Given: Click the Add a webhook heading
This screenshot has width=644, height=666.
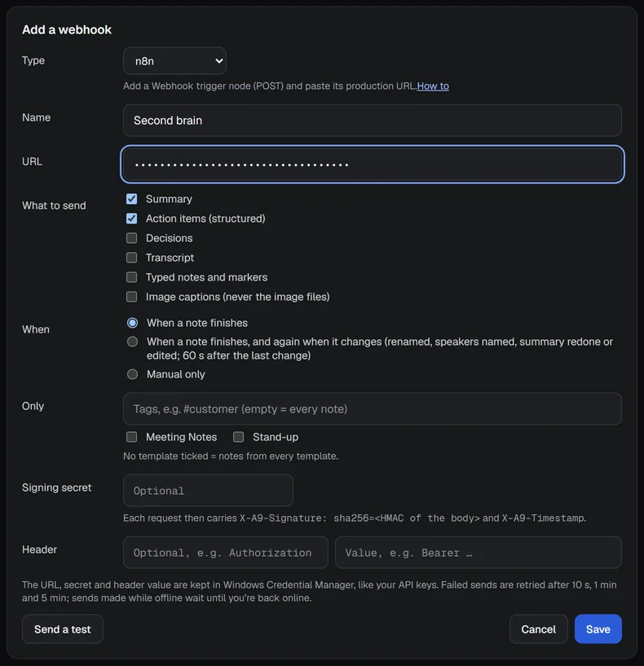Looking at the screenshot, I should coord(67,29).
